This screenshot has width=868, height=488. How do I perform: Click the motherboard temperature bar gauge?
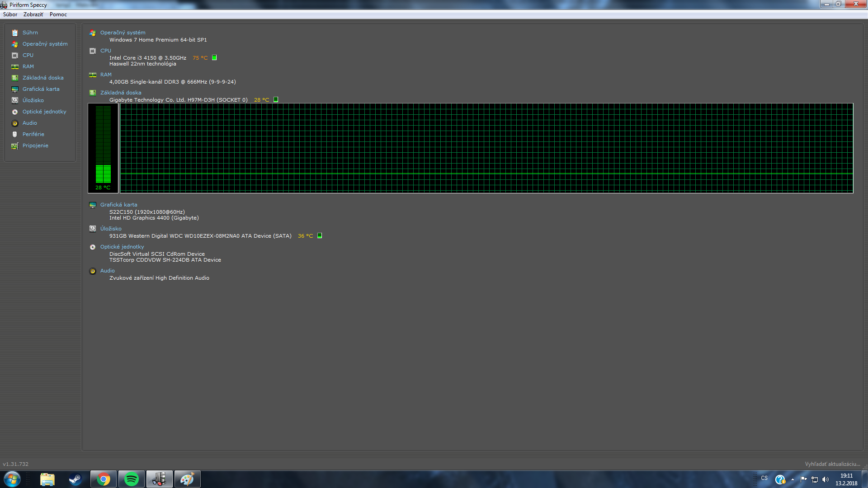click(103, 145)
